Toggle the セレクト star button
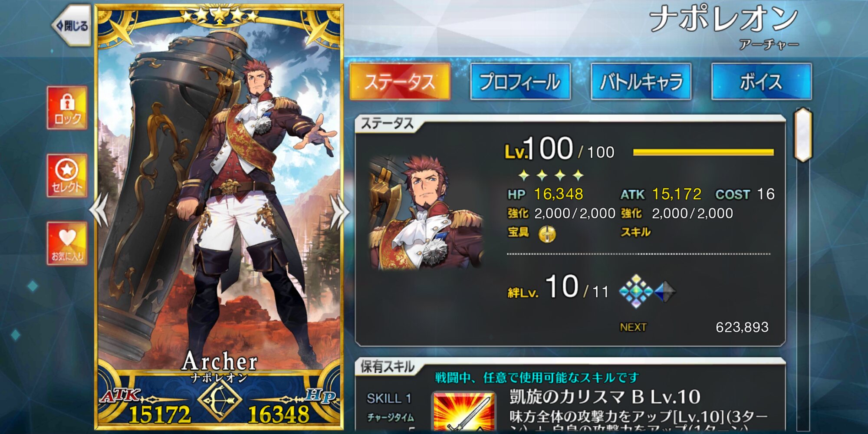 67,175
